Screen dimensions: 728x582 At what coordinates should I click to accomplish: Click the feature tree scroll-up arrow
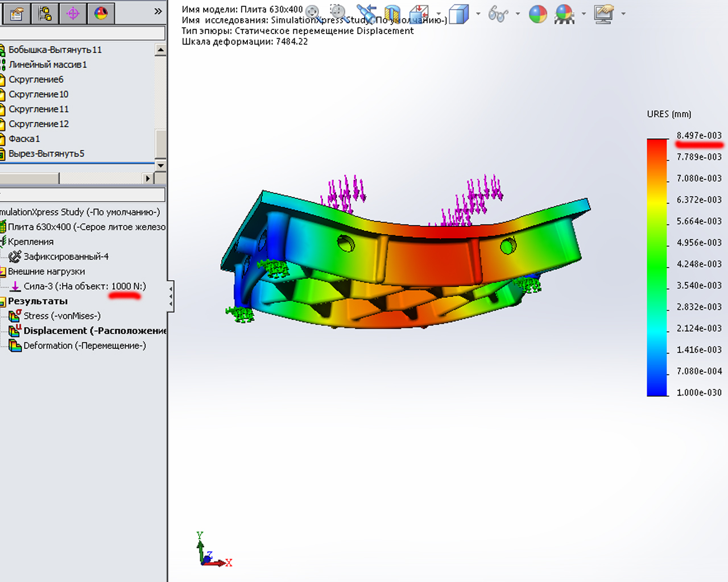click(x=160, y=50)
